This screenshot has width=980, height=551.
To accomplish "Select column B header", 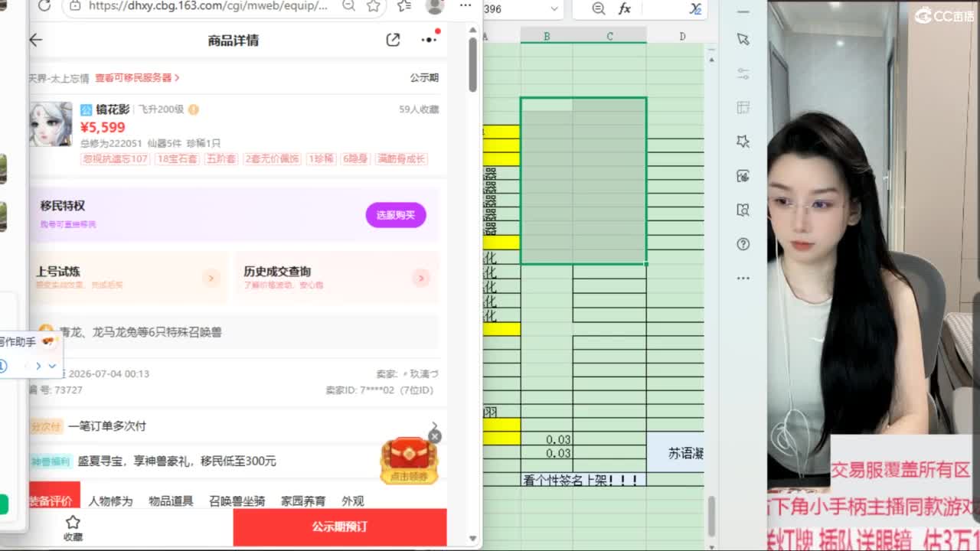I will pyautogui.click(x=547, y=36).
